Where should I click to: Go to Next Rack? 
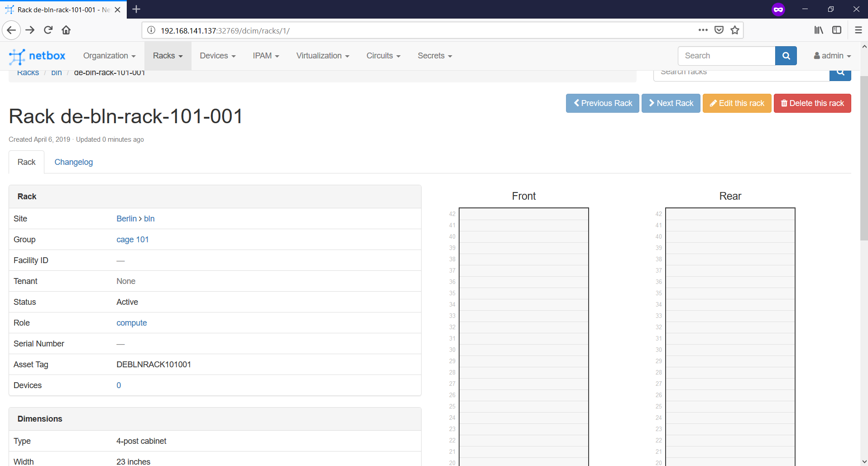click(x=671, y=103)
